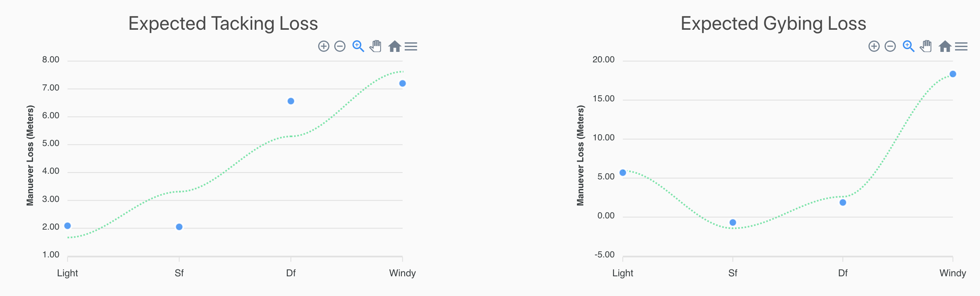Reset Tacking Loss chart zoom with home icon
980x296 pixels.
tap(395, 46)
